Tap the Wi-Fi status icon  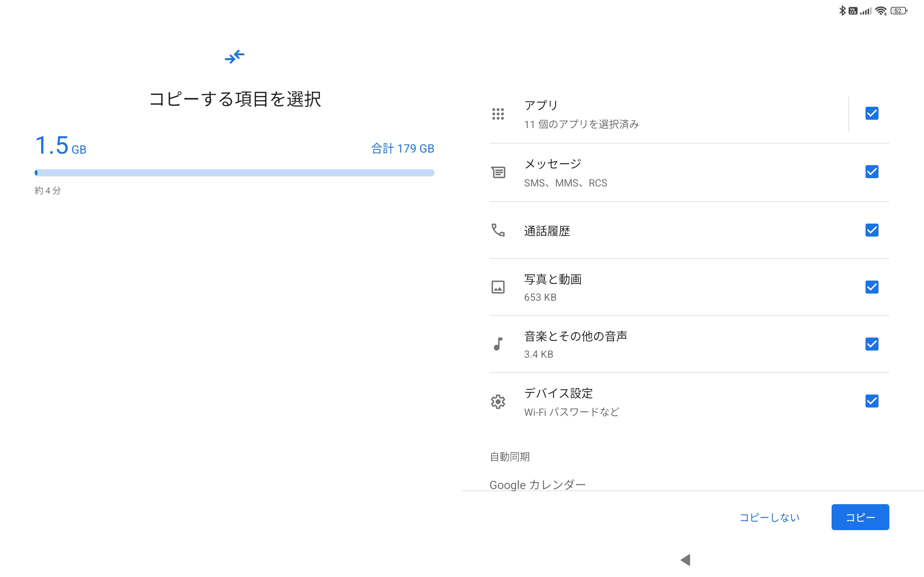tap(880, 11)
